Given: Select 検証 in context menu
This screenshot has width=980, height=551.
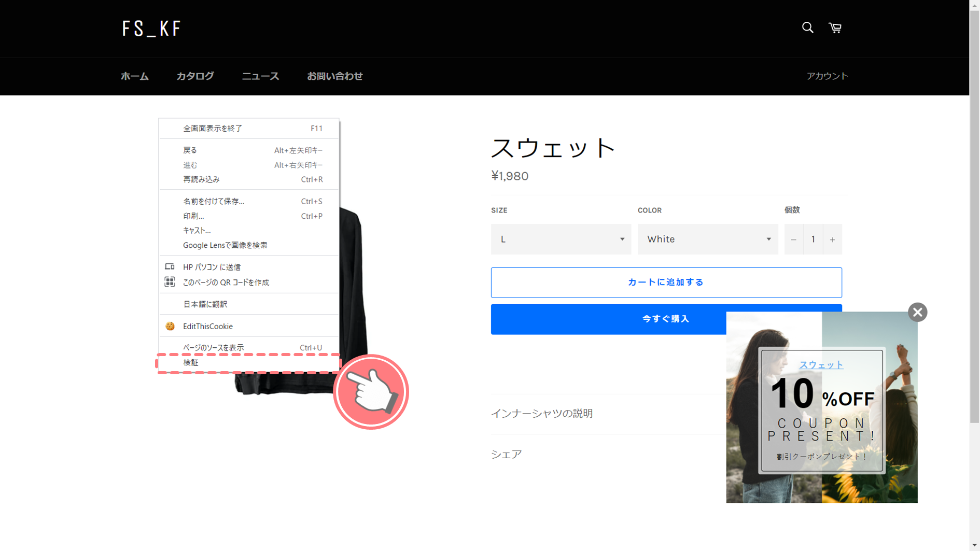Looking at the screenshot, I should 249,363.
